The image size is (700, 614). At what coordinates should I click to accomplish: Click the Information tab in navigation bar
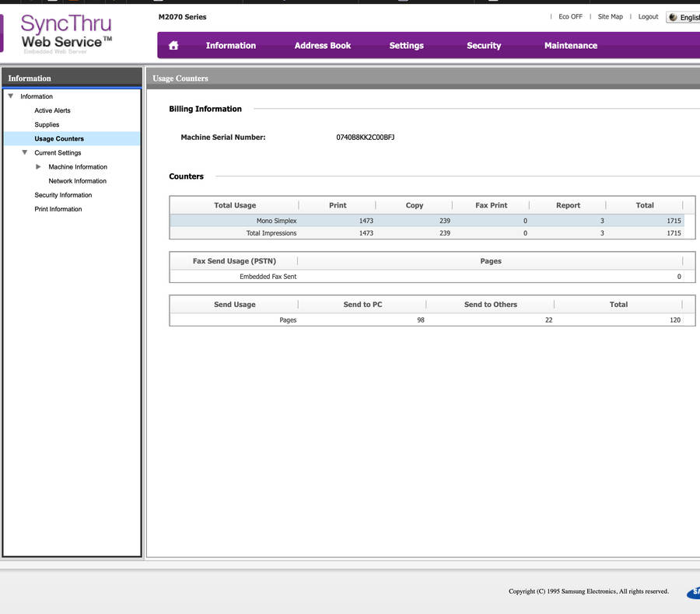230,46
